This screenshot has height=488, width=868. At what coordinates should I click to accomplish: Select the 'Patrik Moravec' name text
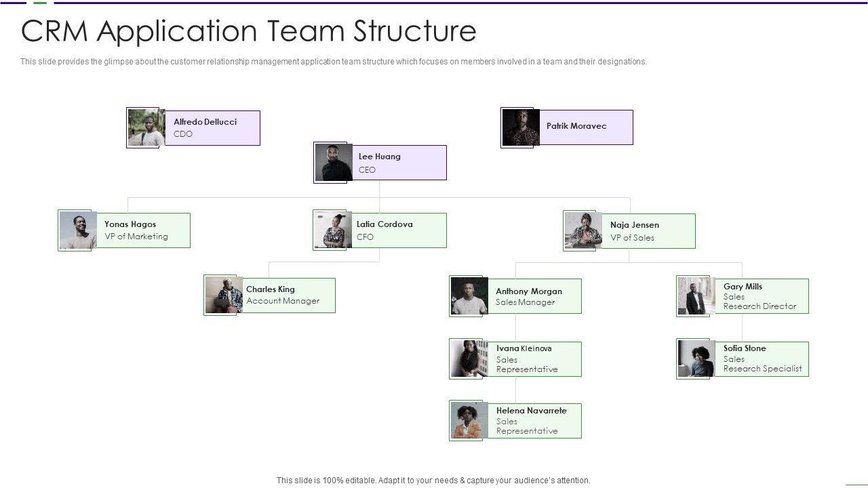(576, 126)
